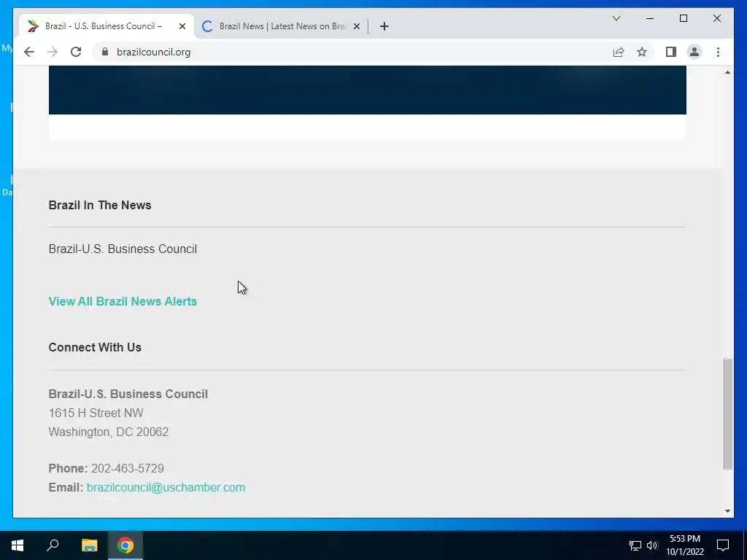Maximize the Chrome window
The height and width of the screenshot is (560, 747).
point(683,18)
